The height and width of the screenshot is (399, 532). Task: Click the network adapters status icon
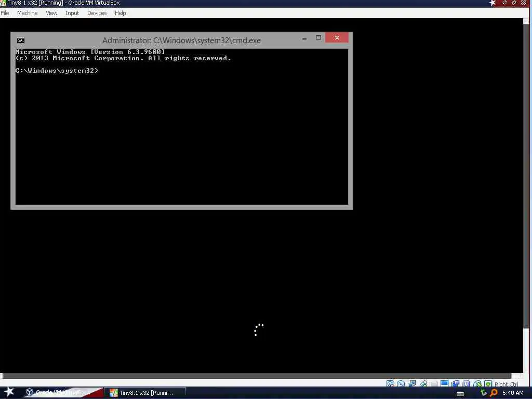point(412,384)
